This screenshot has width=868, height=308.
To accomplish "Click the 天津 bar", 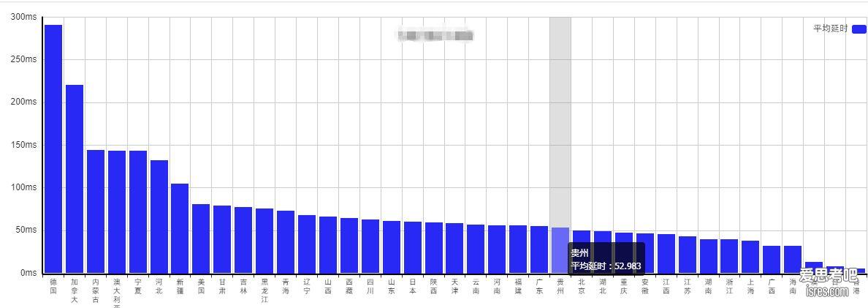I will [455, 248].
